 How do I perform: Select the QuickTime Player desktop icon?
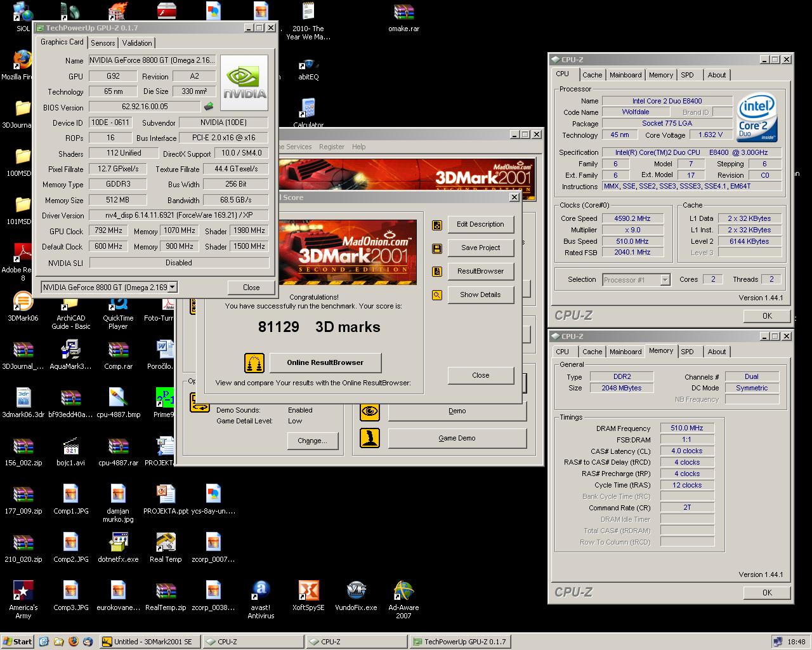point(118,311)
